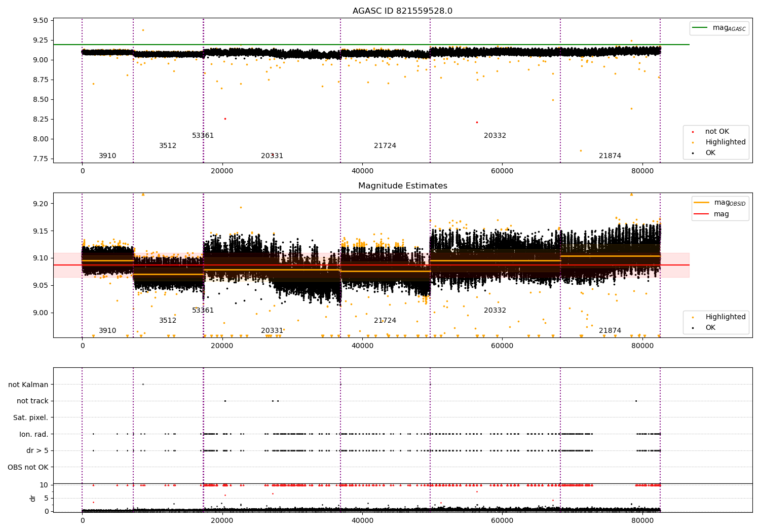
Task: Click the 7.75 y-tick of top plot
Action: (41, 159)
